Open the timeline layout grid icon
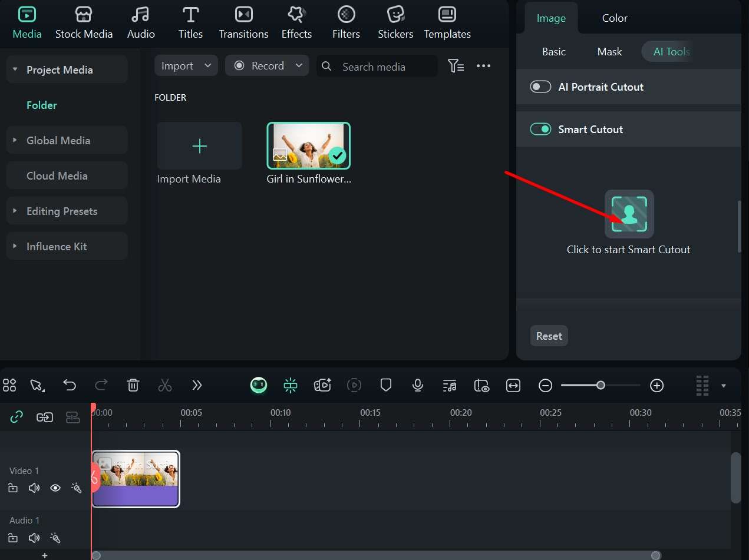Screen dimensions: 749x560 click(9, 385)
